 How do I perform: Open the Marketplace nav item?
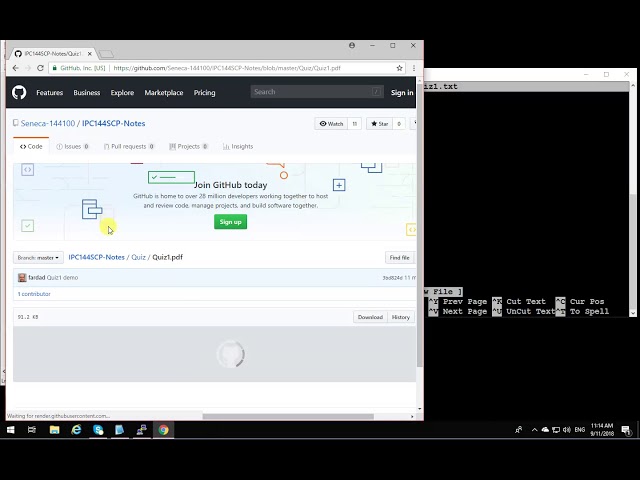click(164, 93)
